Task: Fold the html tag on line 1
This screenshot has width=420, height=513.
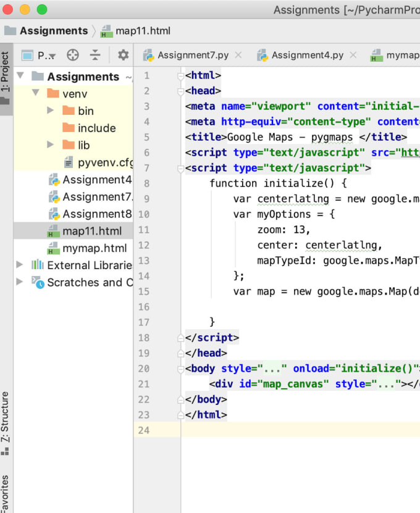Action: coord(180,76)
